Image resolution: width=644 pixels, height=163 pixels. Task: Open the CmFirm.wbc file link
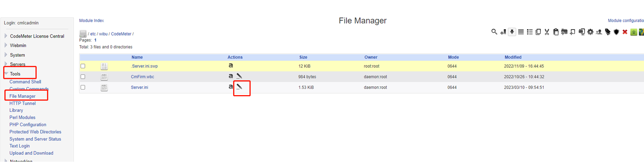(142, 77)
